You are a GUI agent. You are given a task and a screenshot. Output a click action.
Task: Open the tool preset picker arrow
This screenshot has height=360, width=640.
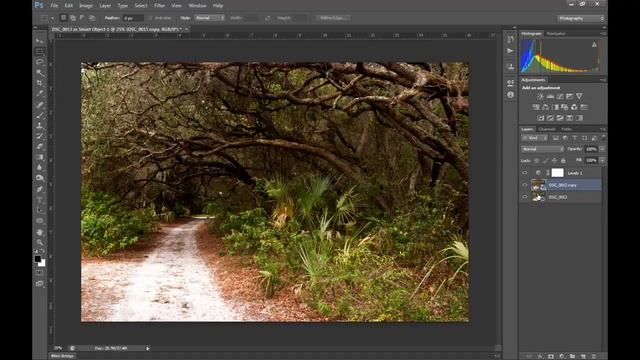(52, 18)
